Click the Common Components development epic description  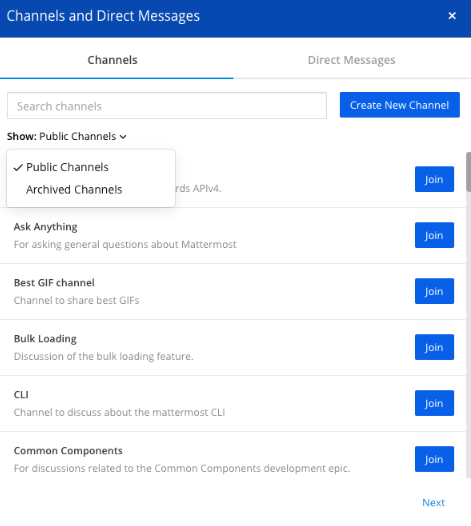pyautogui.click(x=182, y=469)
